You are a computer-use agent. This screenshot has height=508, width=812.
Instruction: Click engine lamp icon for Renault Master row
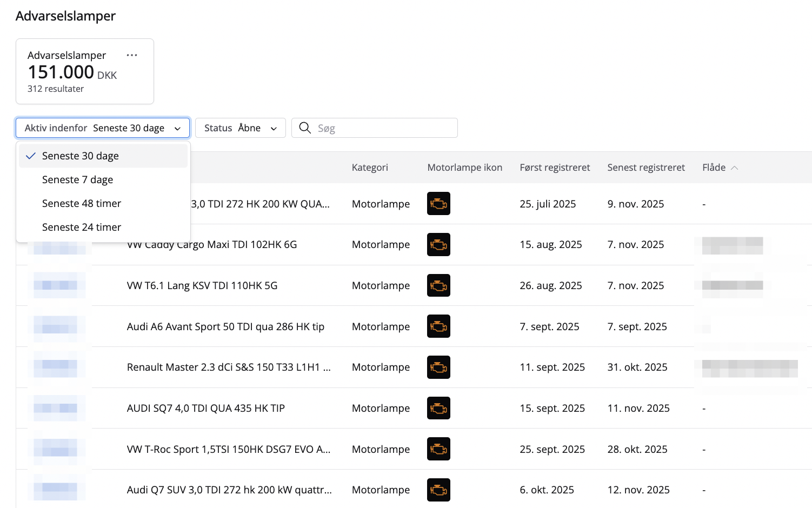point(438,367)
